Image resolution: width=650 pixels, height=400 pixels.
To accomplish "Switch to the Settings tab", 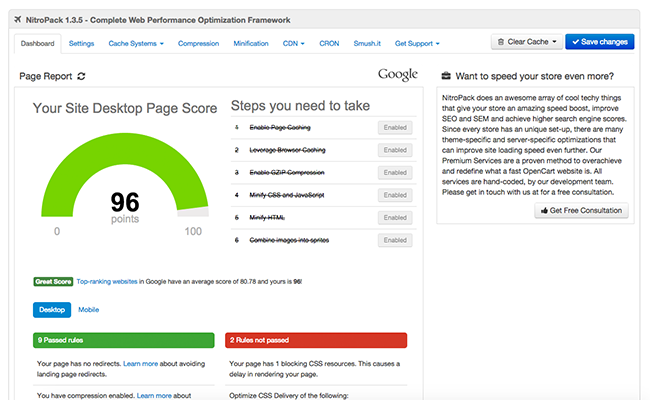I will pyautogui.click(x=81, y=44).
